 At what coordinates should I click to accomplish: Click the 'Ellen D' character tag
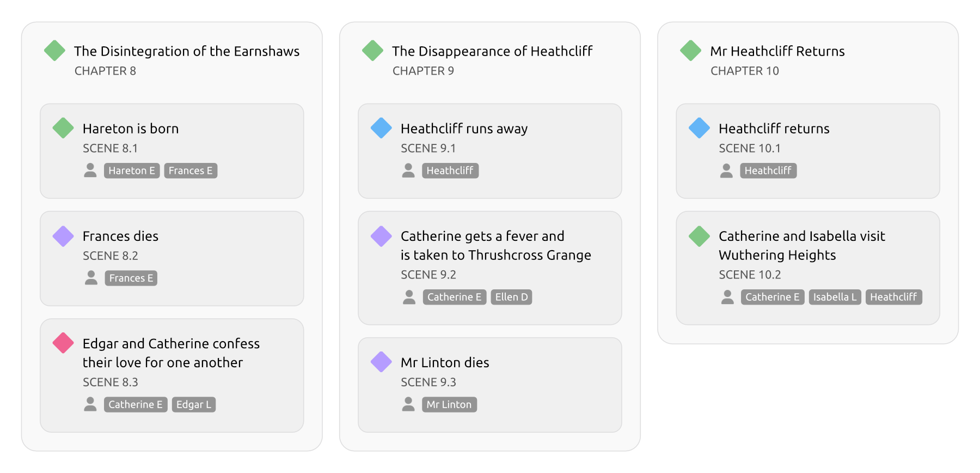511,297
